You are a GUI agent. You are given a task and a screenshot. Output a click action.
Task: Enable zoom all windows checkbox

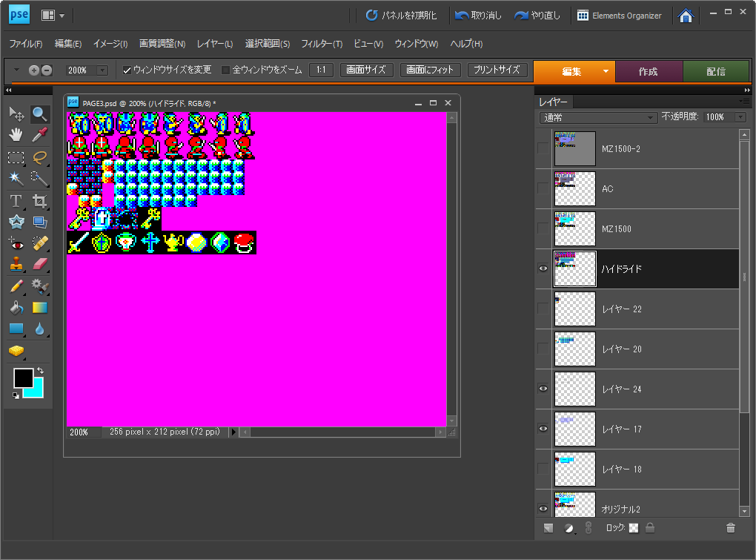(x=225, y=70)
